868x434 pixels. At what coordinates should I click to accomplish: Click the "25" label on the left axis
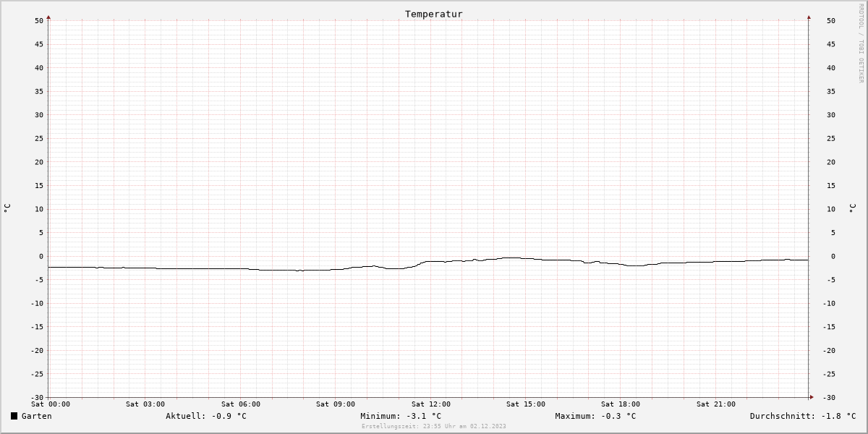[x=39, y=138]
